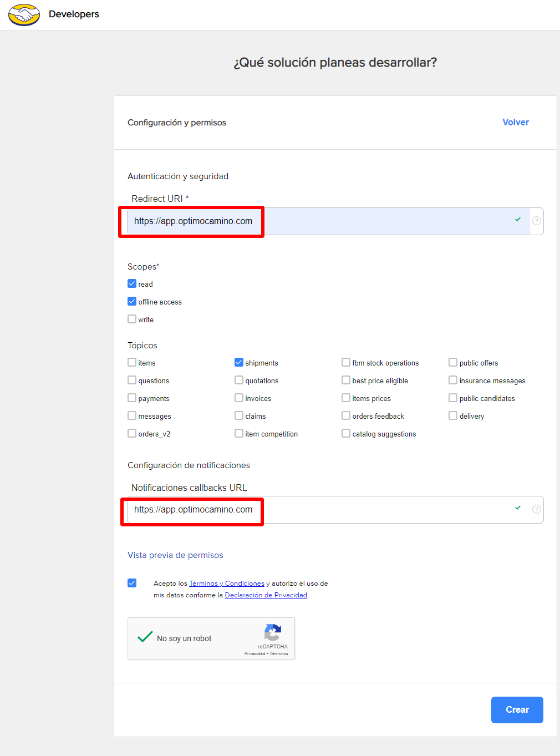560x756 pixels.
Task: Expand Vista previa de permisos
Action: (x=175, y=555)
